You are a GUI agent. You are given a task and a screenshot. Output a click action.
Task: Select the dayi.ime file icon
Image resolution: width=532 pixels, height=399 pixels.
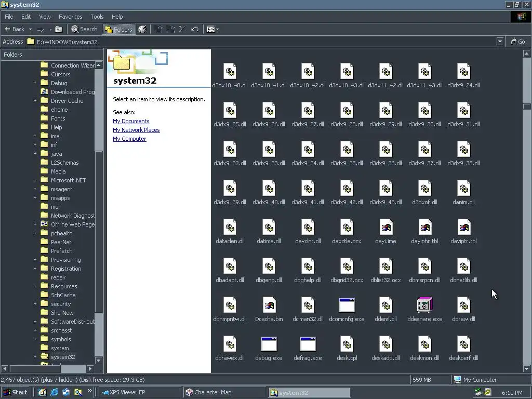pyautogui.click(x=386, y=228)
